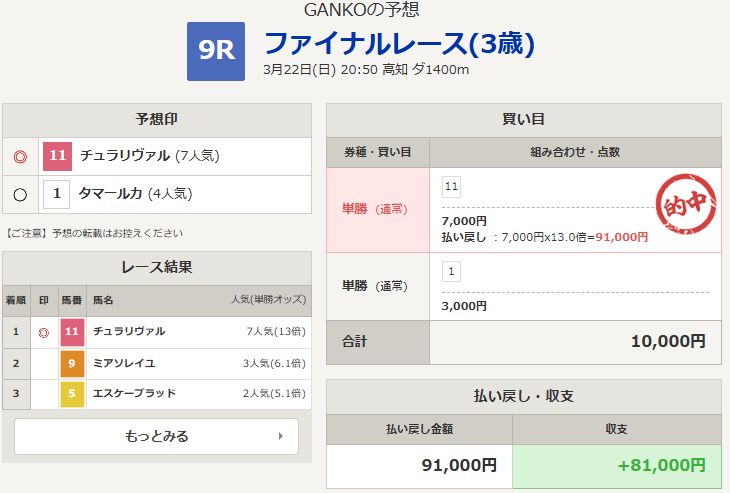
Task: Select ミアソレイユ in race results
Action: pos(124,362)
